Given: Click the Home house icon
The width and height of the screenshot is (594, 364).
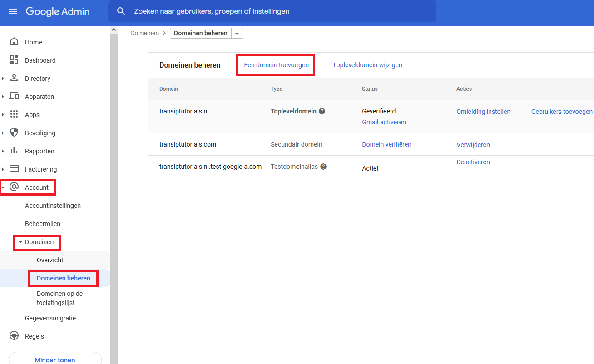Looking at the screenshot, I should point(14,42).
